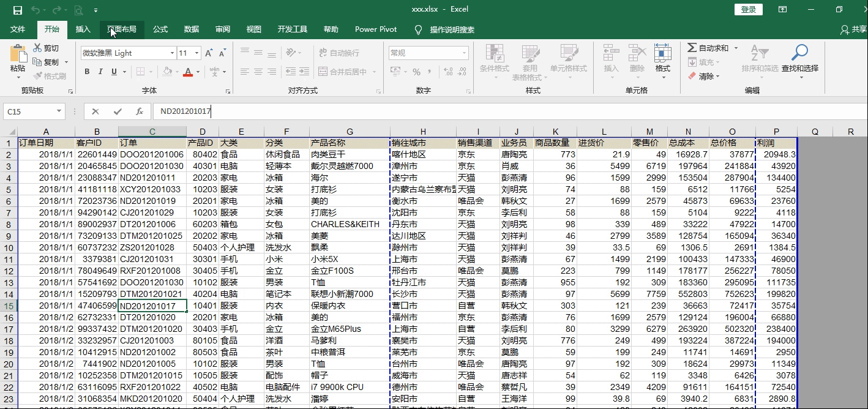Open Font group dialog launcher
This screenshot has width=868, height=409.
tap(228, 91)
